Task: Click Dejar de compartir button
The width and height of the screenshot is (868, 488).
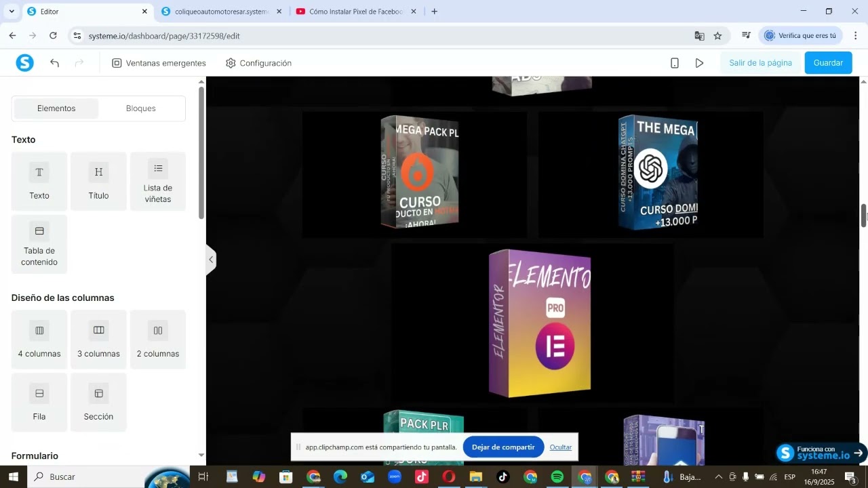Action: click(503, 447)
